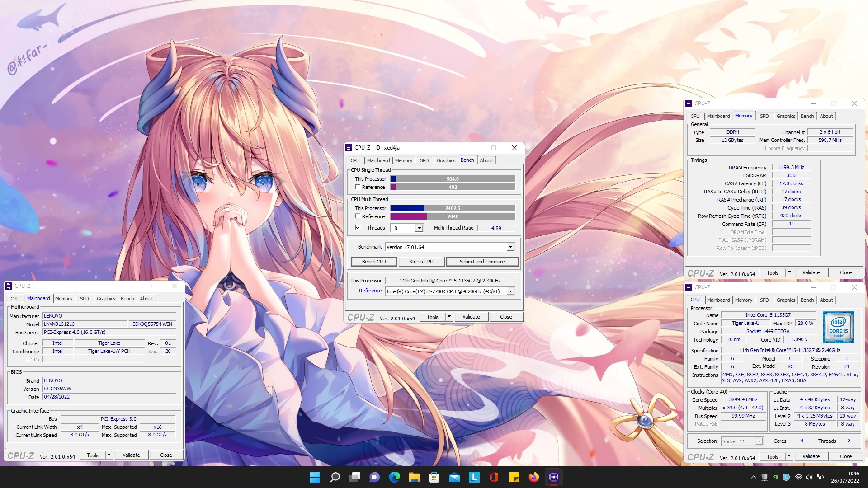868x488 pixels.
Task: Expand Tools dropdown arrow in Bench window
Action: [449, 317]
